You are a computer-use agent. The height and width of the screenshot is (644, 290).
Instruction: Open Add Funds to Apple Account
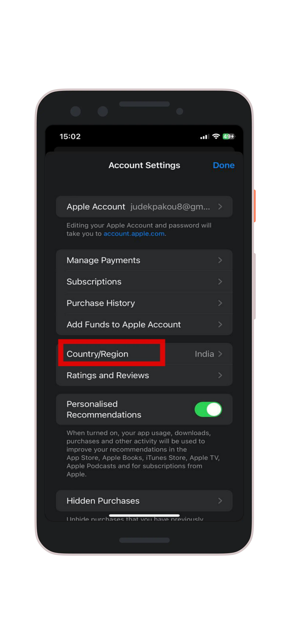[x=144, y=325]
